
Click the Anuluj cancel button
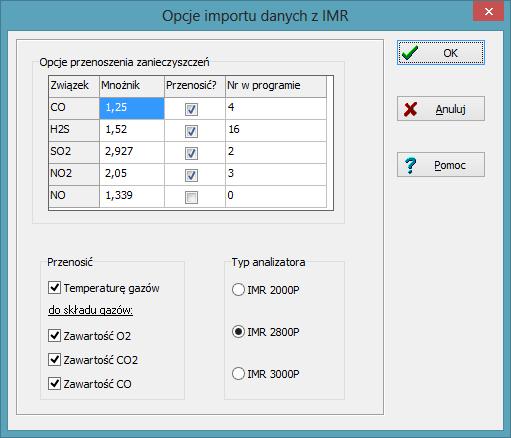click(441, 109)
